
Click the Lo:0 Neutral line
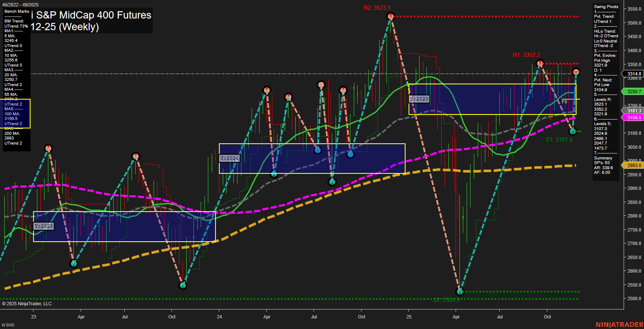click(x=606, y=41)
